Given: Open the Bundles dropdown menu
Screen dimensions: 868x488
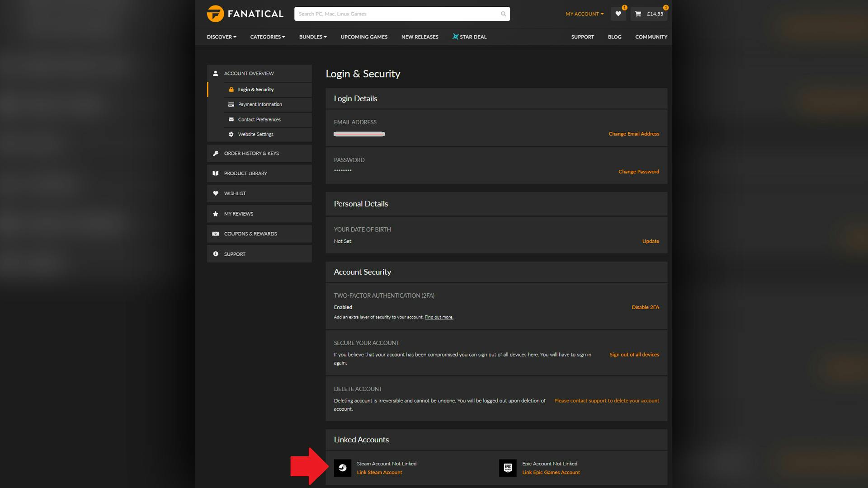Looking at the screenshot, I should (x=312, y=37).
